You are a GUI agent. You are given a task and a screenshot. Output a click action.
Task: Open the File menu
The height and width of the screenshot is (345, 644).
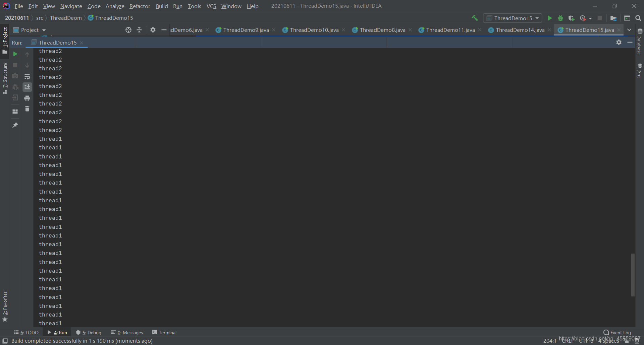[x=19, y=6]
